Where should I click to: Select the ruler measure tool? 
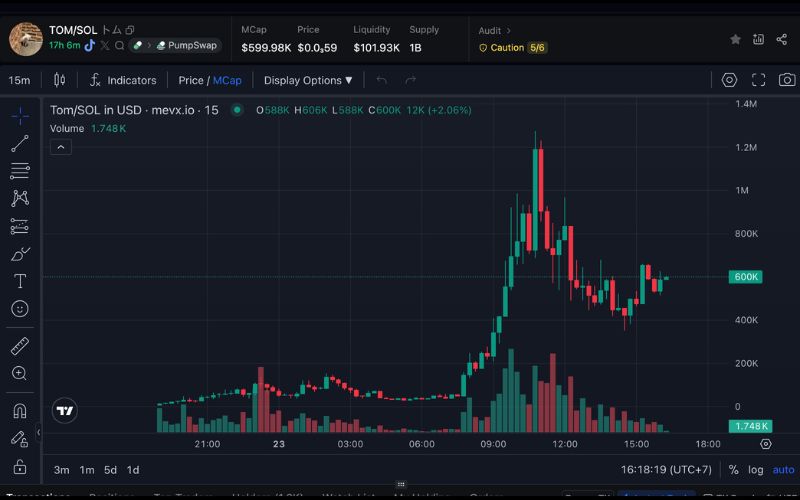click(19, 346)
